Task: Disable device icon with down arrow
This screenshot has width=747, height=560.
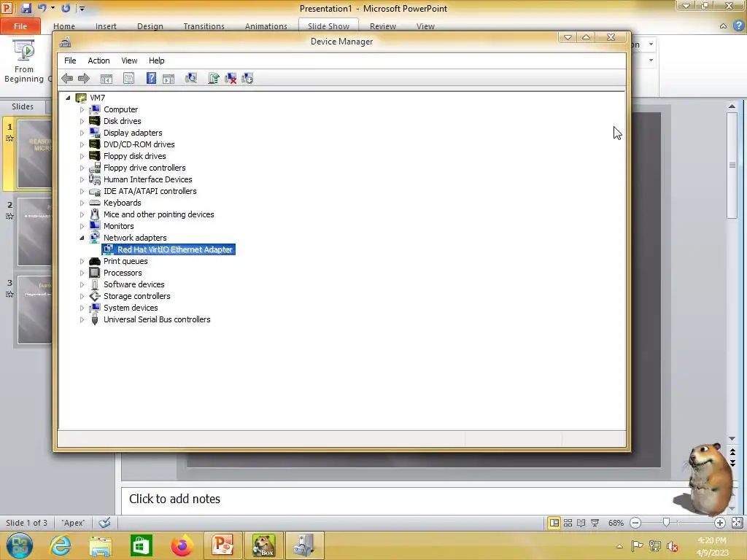Action: tap(247, 79)
